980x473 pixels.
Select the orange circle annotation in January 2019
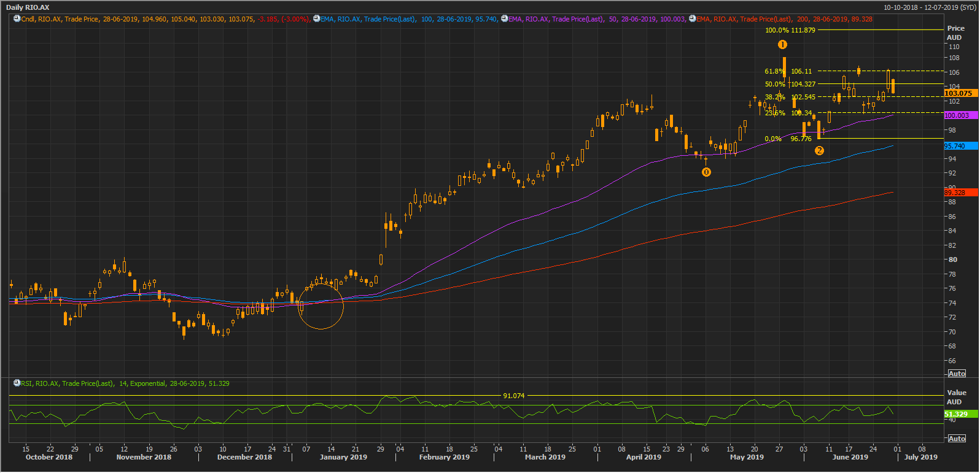coord(321,306)
